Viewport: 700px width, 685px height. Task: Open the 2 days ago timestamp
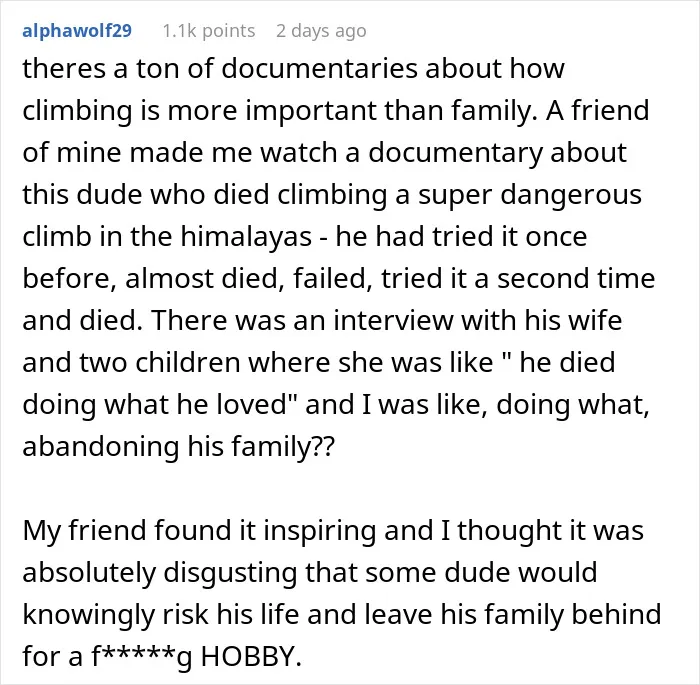click(321, 31)
